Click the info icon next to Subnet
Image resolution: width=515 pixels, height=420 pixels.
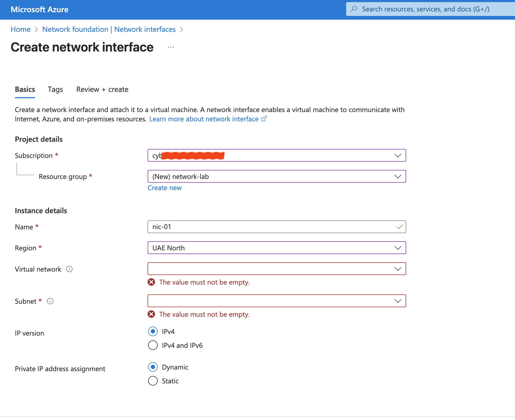pos(50,301)
